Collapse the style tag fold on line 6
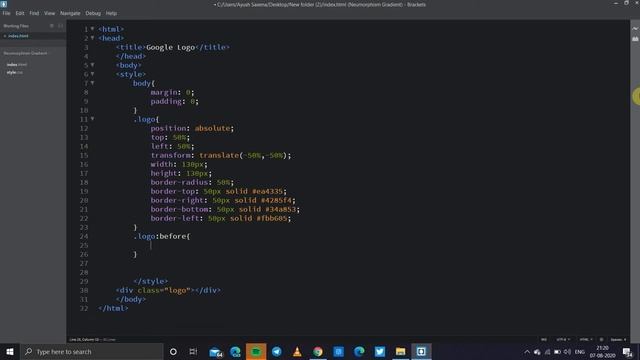Viewport: 640px width, 360px height. pos(93,73)
